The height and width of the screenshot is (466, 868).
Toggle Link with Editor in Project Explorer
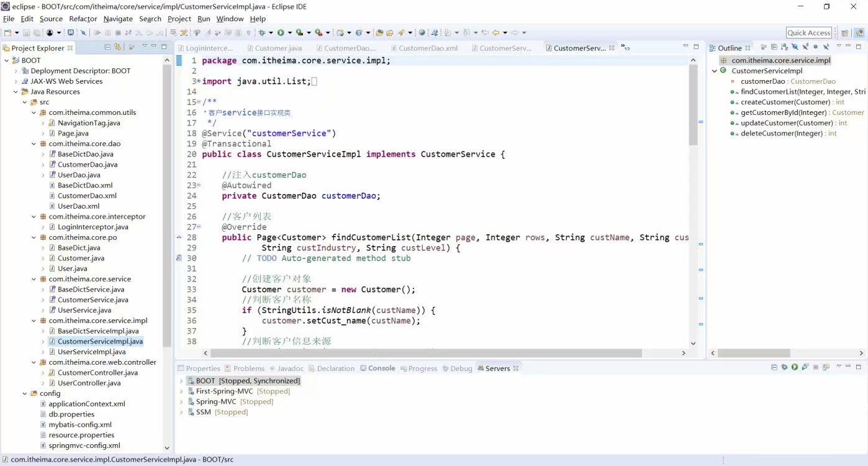coord(117,47)
